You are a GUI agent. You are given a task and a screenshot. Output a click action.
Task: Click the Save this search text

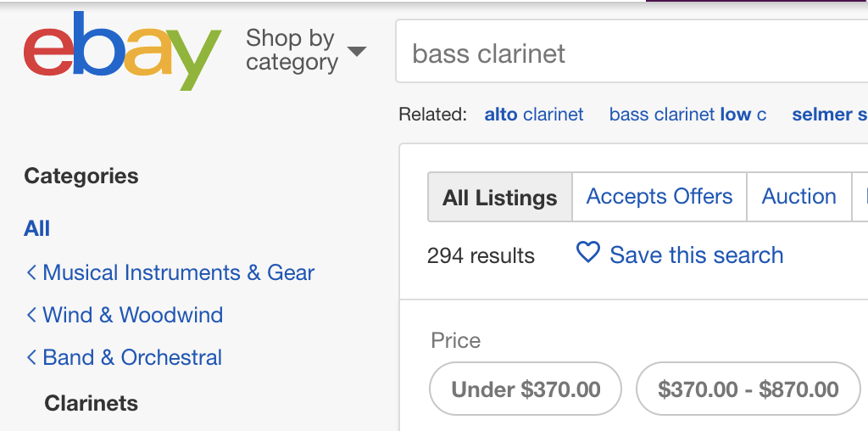[696, 255]
